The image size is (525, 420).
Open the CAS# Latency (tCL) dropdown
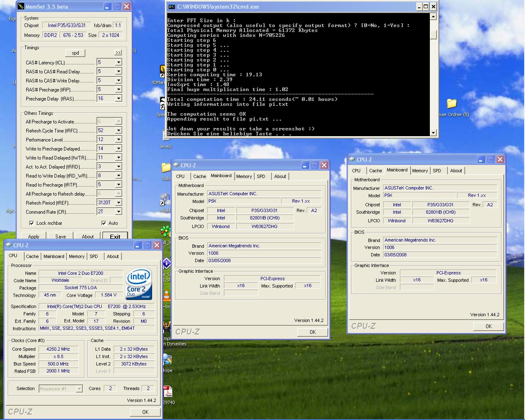coord(118,62)
